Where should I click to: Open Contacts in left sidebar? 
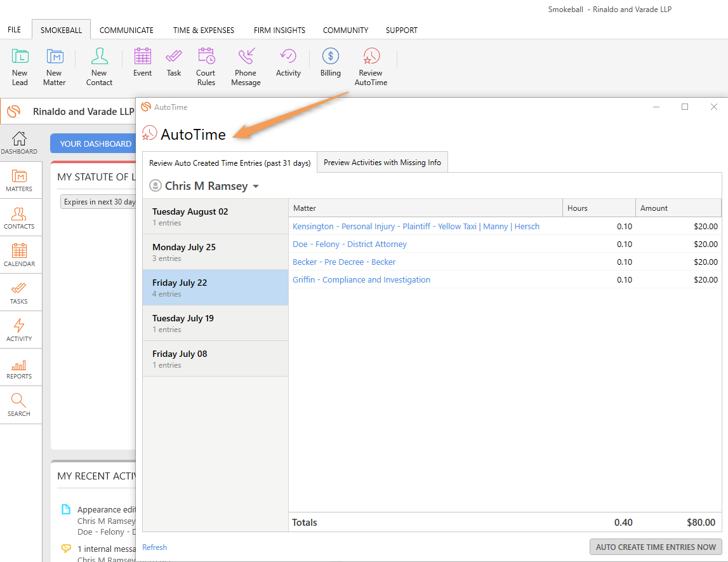click(x=19, y=218)
